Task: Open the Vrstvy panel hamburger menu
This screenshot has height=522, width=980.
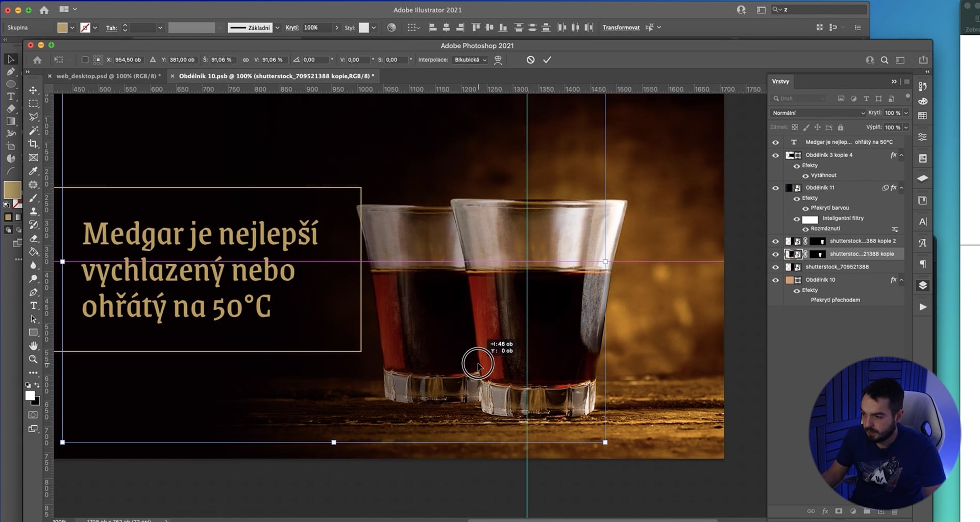Action: tap(907, 82)
